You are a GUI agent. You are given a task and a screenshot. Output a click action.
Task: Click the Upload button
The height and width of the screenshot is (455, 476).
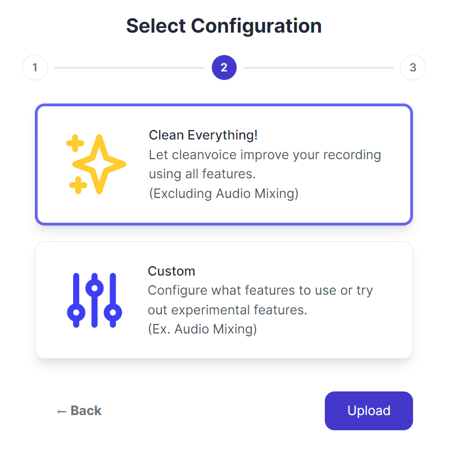point(369,411)
